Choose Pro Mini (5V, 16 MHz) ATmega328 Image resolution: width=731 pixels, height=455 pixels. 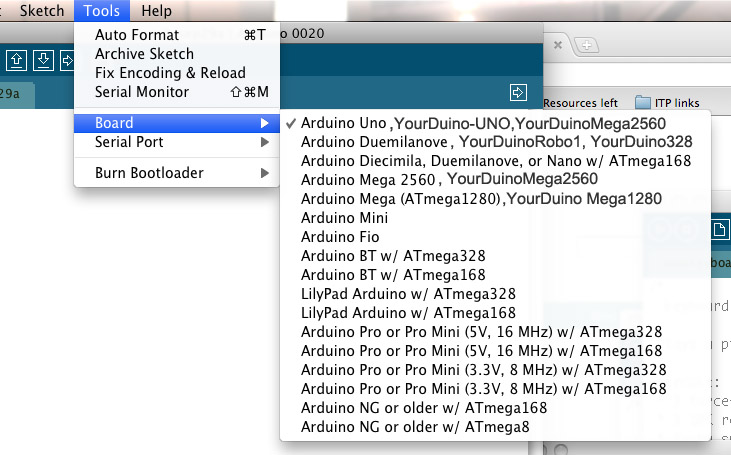(x=495, y=332)
